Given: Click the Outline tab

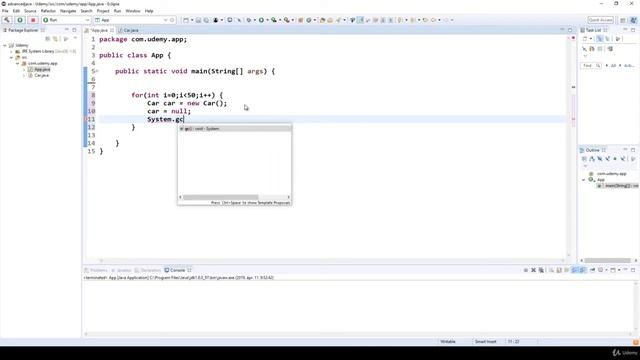Looking at the screenshot, I should (x=593, y=150).
